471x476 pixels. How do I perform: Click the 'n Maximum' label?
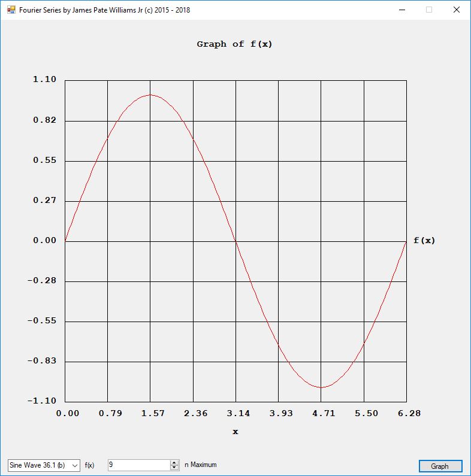tap(201, 465)
